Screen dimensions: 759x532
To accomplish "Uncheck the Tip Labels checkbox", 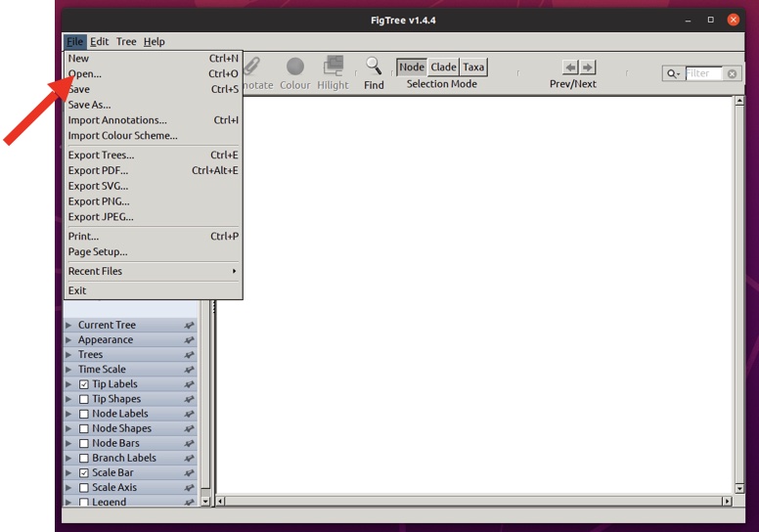I will (x=84, y=384).
